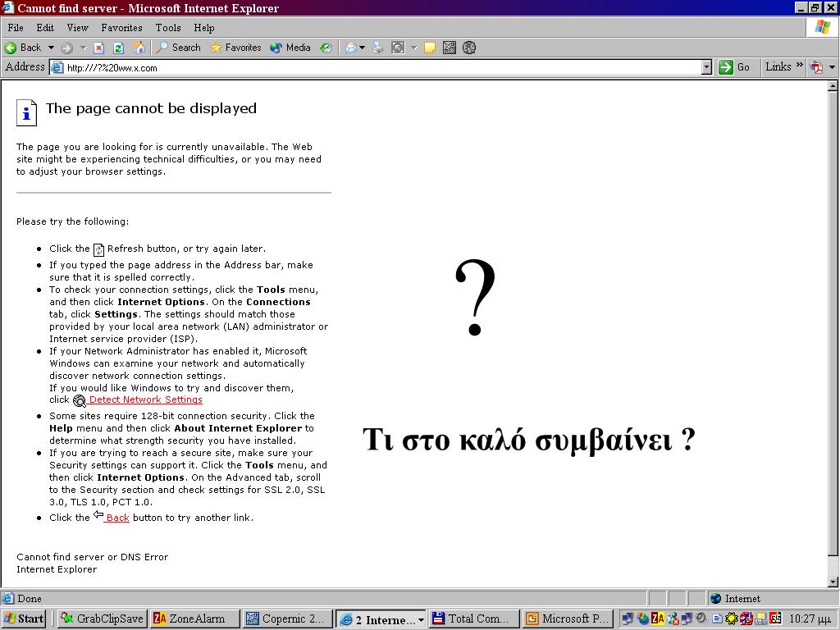
Task: Switch to ZoneAlarm taskbar button
Action: pos(195,619)
